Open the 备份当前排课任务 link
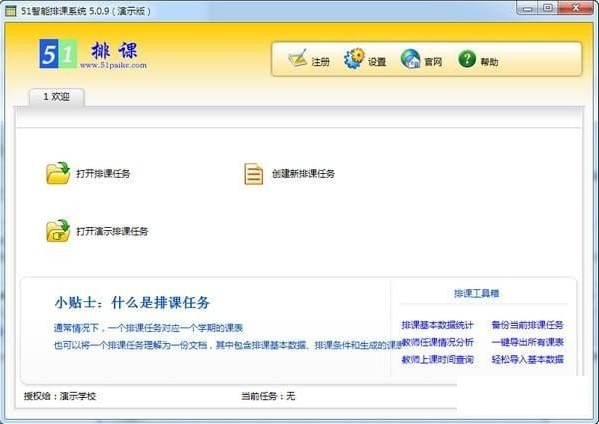This screenshot has height=424, width=599. (528, 325)
